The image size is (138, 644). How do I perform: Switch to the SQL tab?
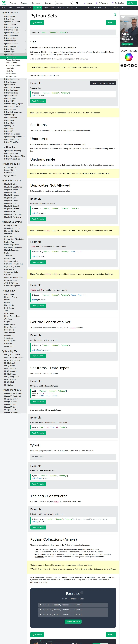[x=30, y=8]
